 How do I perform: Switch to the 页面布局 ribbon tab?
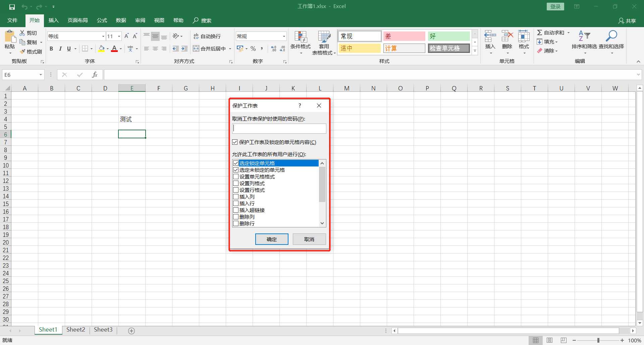77,20
